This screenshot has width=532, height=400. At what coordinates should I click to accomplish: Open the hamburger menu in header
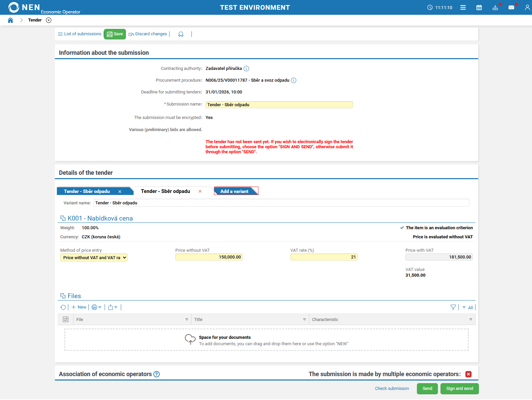point(463,7)
